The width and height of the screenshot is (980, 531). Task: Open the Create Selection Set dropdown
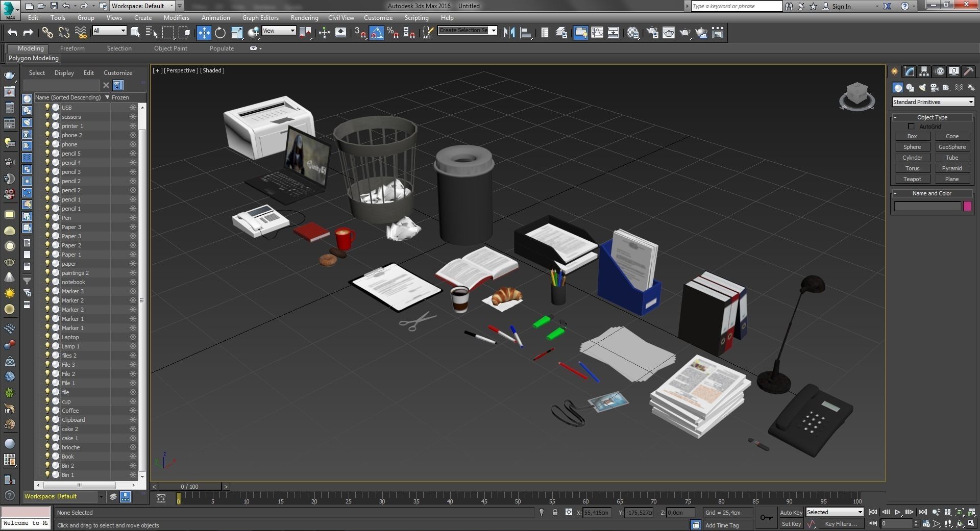468,31
